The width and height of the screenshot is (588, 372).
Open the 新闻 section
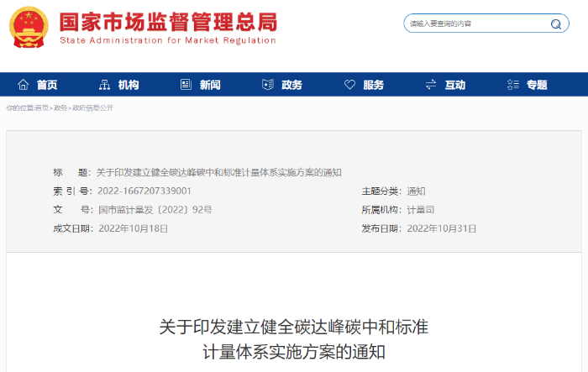click(210, 85)
